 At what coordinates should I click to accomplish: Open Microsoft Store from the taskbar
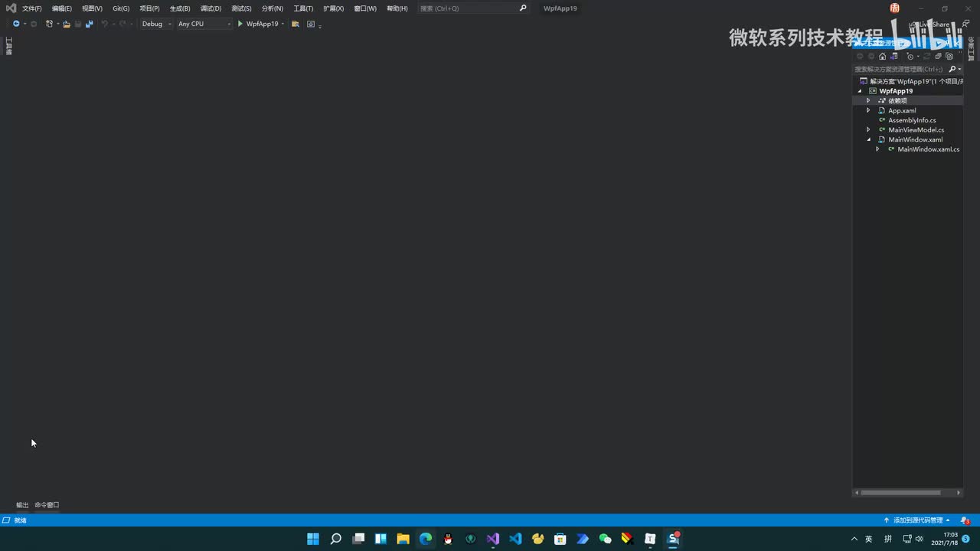click(x=560, y=539)
